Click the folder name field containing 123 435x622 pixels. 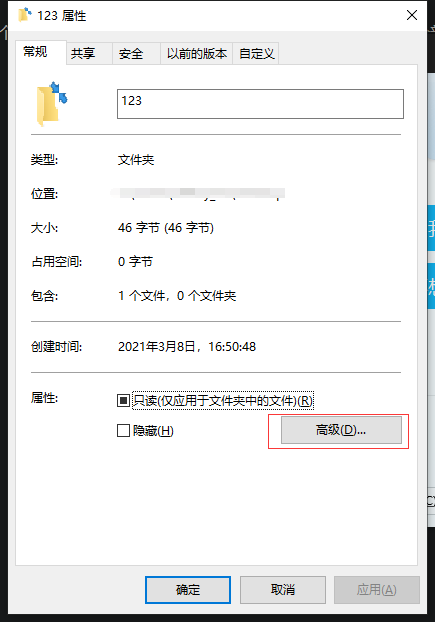pos(260,104)
